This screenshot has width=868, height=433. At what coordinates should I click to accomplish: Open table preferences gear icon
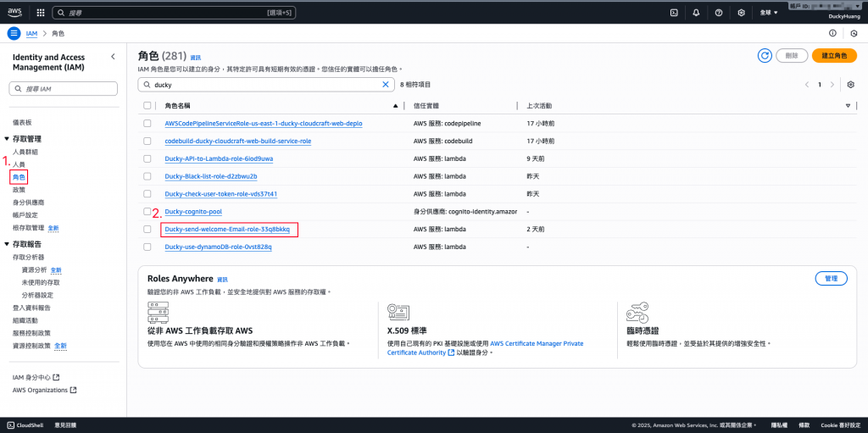pyautogui.click(x=851, y=85)
